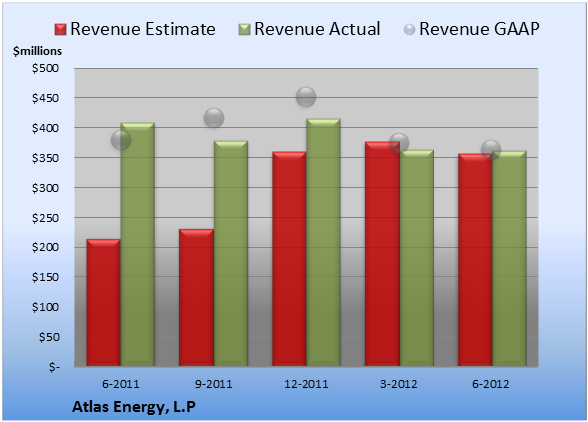
Task: Select the green actual bar for 9-2011
Action: click(231, 253)
